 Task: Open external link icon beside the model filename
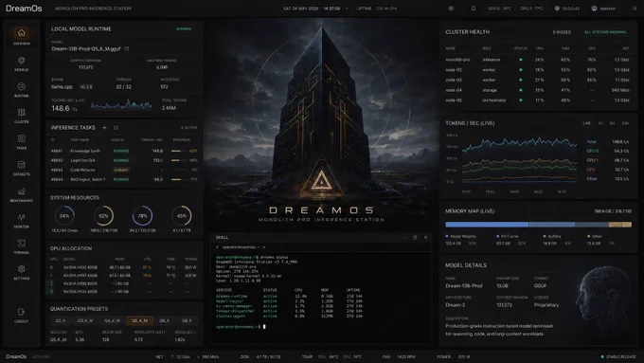point(127,48)
